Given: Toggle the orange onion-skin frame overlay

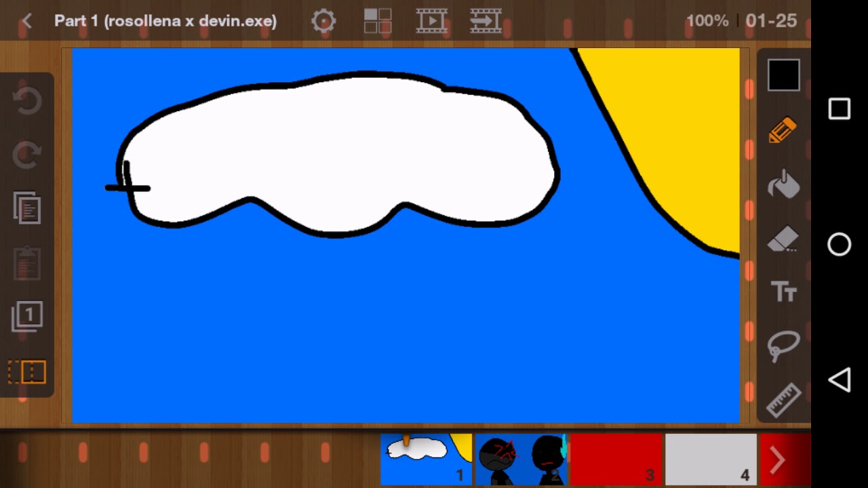Looking at the screenshot, I should click(27, 372).
